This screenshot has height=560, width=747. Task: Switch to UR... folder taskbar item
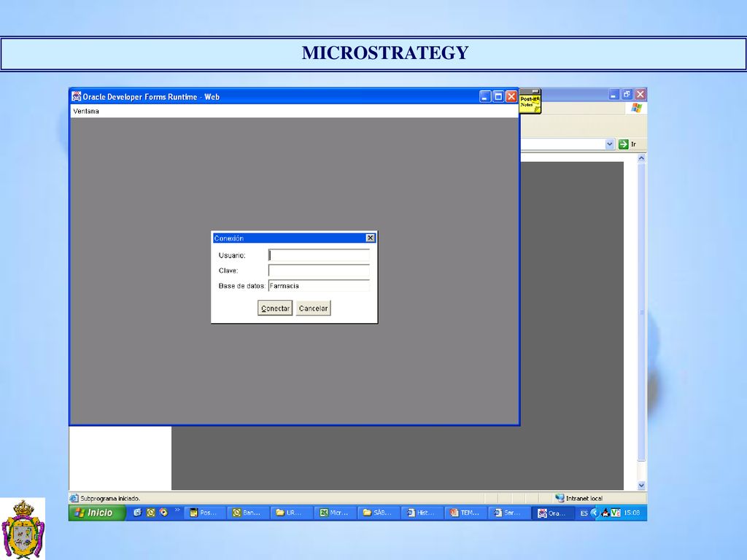290,513
